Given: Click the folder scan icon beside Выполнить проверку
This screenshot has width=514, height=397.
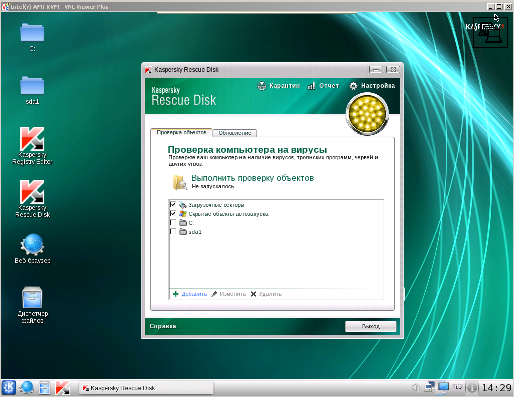Looking at the screenshot, I should (x=180, y=182).
